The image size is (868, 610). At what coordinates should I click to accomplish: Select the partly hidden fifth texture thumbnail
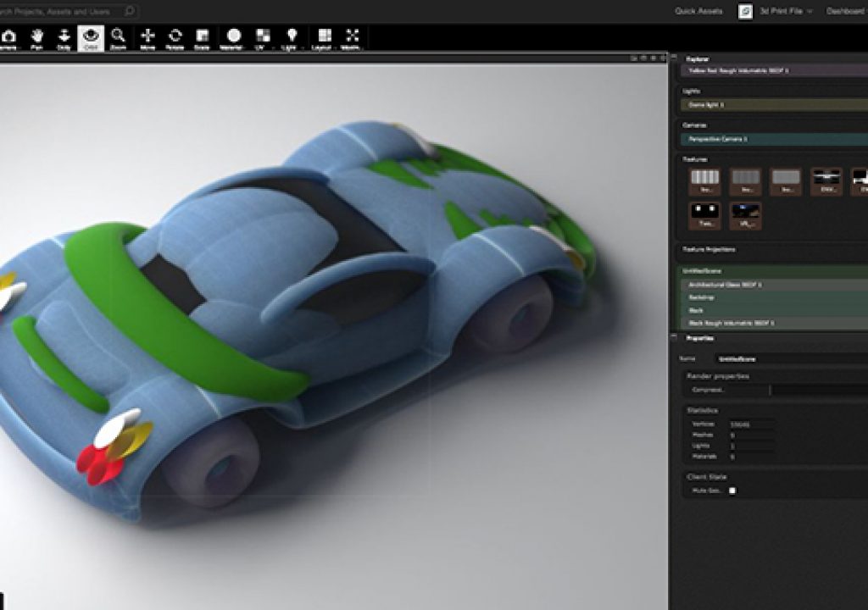(x=860, y=181)
